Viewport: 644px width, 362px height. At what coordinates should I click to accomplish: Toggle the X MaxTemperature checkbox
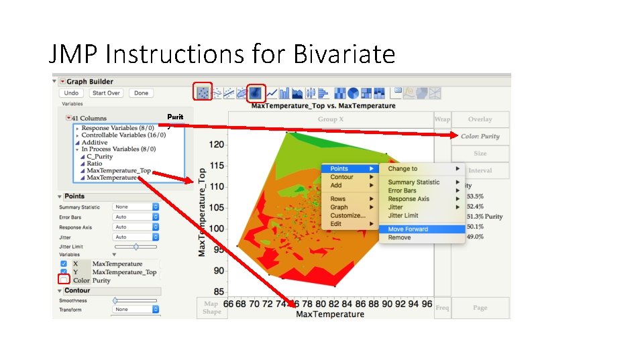click(64, 263)
